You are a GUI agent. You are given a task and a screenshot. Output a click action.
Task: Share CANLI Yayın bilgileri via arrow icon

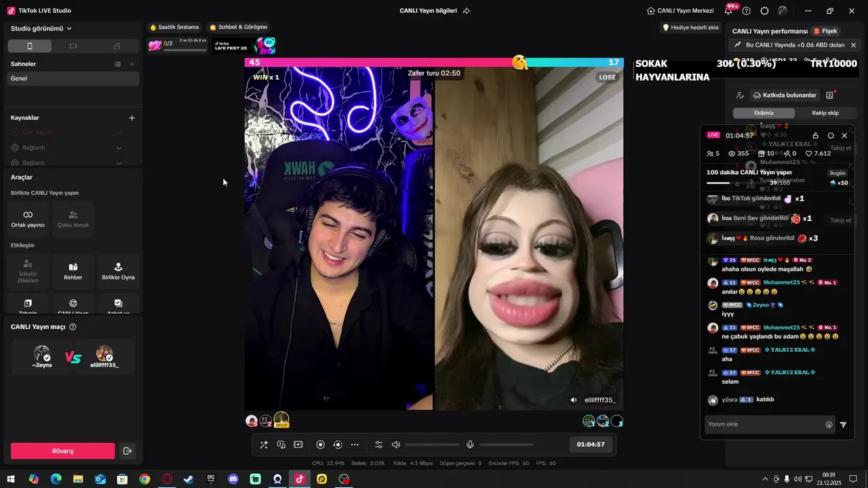click(467, 11)
